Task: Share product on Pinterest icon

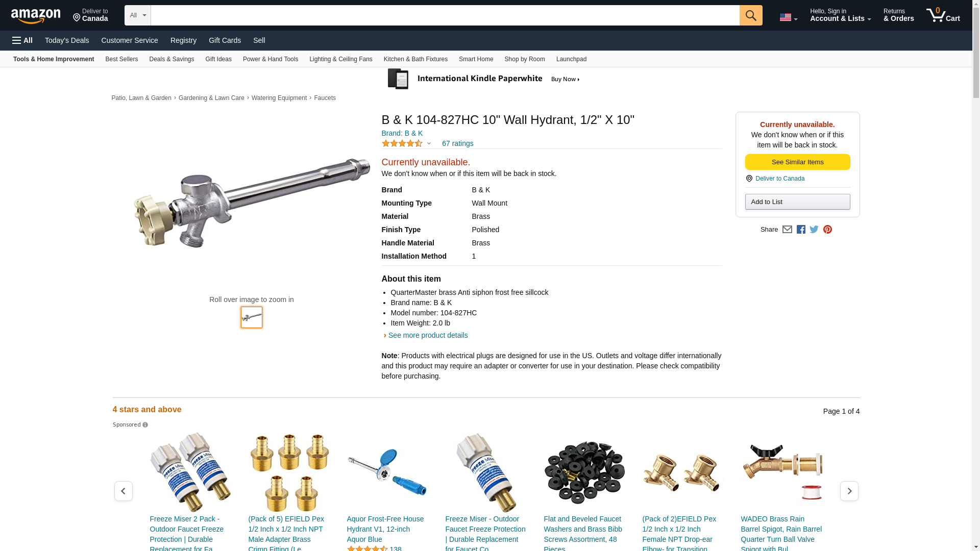Action: pyautogui.click(x=827, y=230)
